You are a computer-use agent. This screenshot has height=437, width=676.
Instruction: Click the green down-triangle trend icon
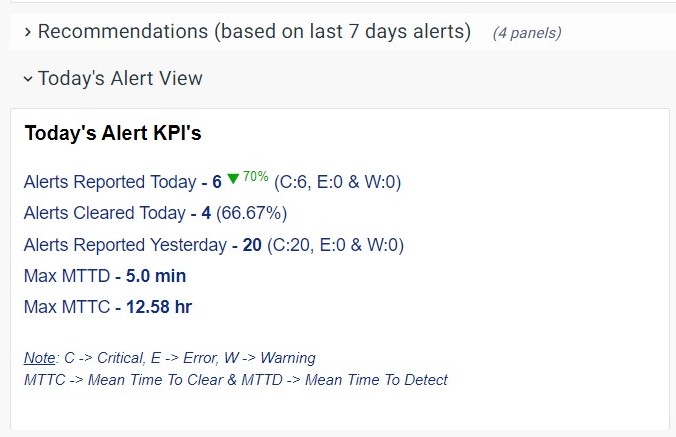(233, 179)
